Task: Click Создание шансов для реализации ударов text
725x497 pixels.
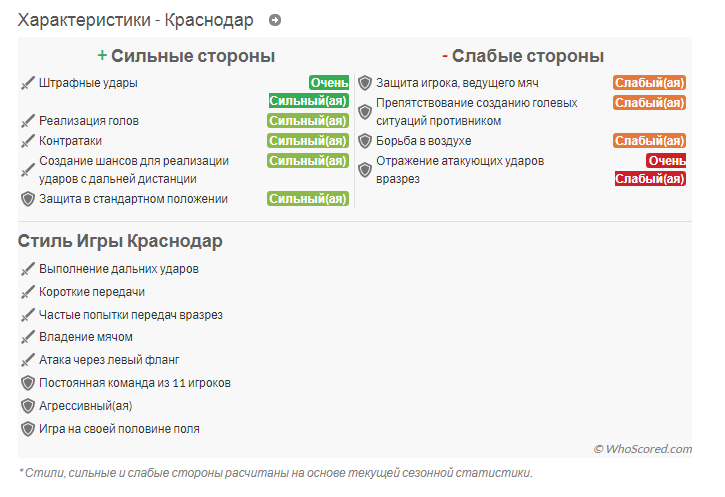Action: [x=134, y=170]
